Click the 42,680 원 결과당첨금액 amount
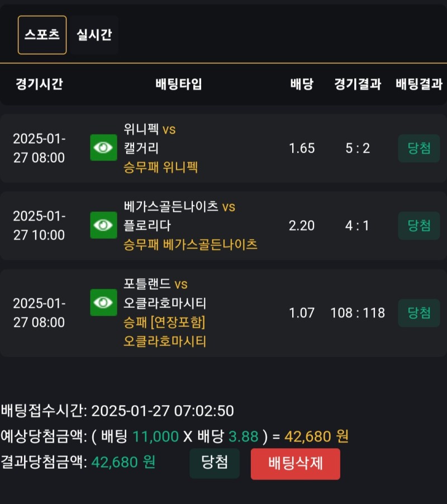Image resolution: width=447 pixels, height=504 pixels. (x=123, y=463)
